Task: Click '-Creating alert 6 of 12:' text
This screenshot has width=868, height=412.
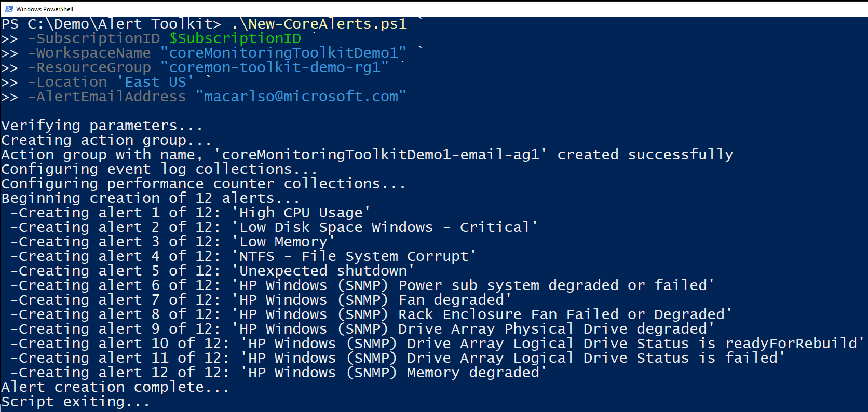Action: [115, 285]
